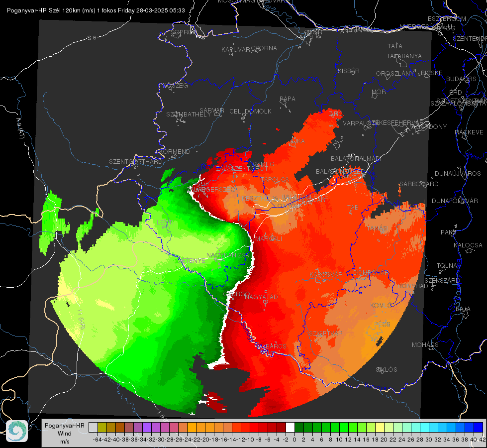Click the MOHACS city label
This screenshot has height=448, width=487.
425,345
